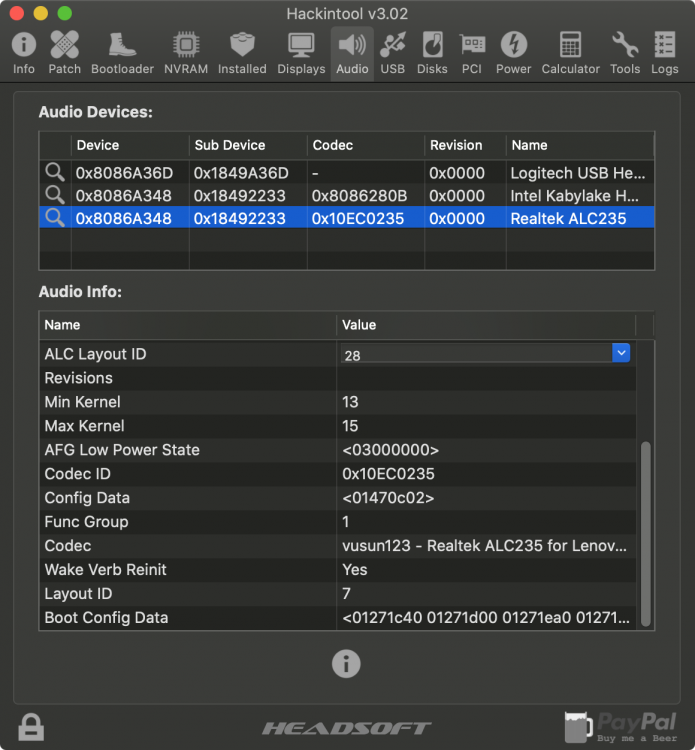Image resolution: width=695 pixels, height=750 pixels.
Task: Sort by Revision column header
Action: [465, 145]
